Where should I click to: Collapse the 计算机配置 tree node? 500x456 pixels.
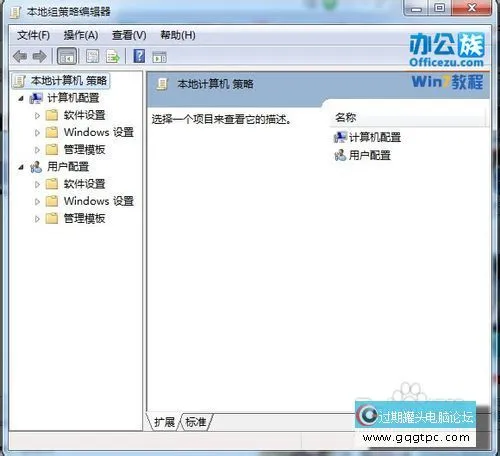click(x=21, y=98)
